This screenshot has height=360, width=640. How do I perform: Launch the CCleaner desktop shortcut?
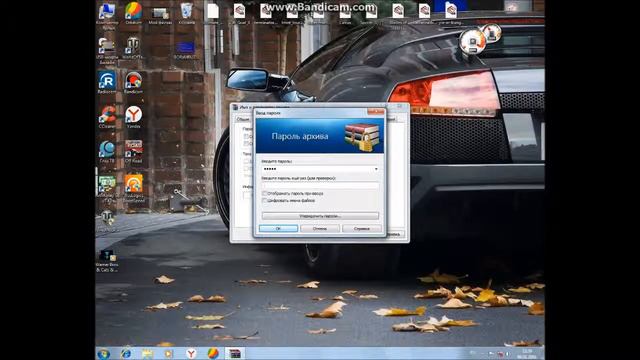(107, 117)
